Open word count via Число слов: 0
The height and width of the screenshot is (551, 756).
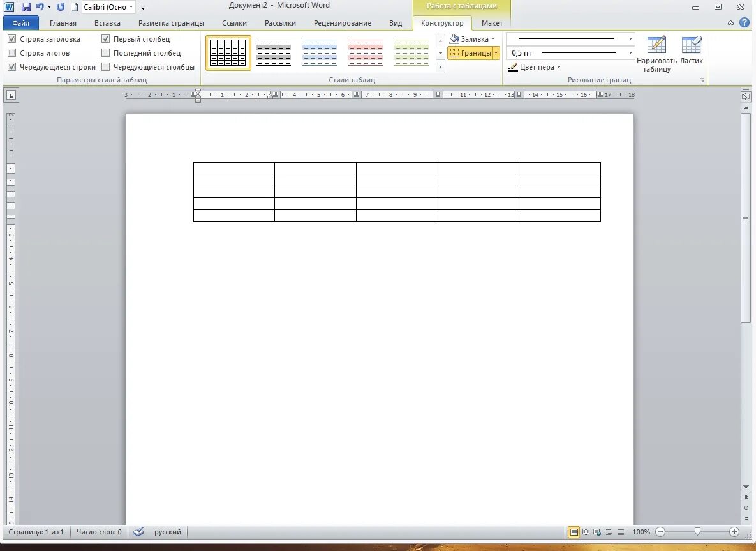(x=100, y=532)
